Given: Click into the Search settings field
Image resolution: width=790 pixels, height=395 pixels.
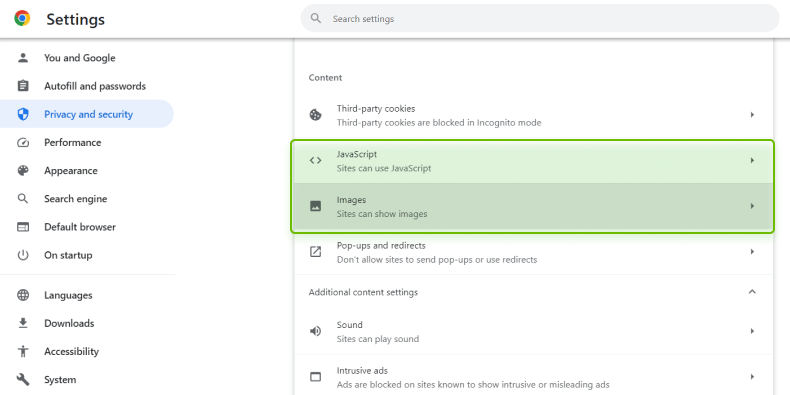Looking at the screenshot, I should click(x=540, y=19).
